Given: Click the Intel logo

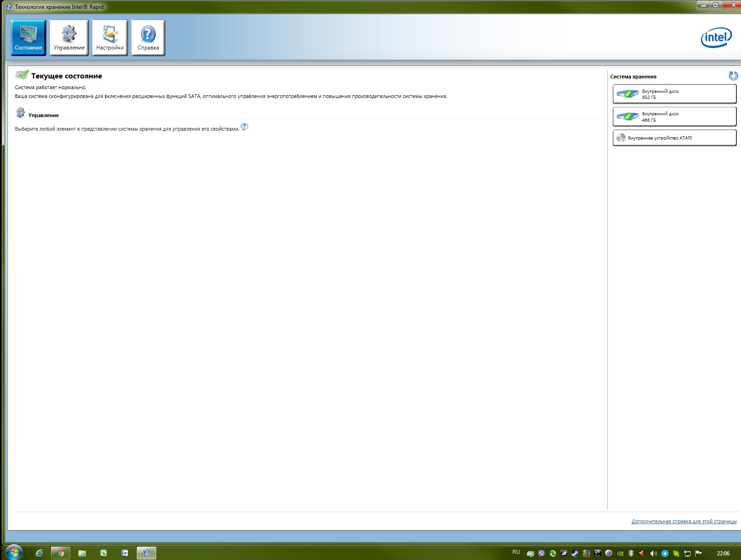Looking at the screenshot, I should tap(716, 37).
